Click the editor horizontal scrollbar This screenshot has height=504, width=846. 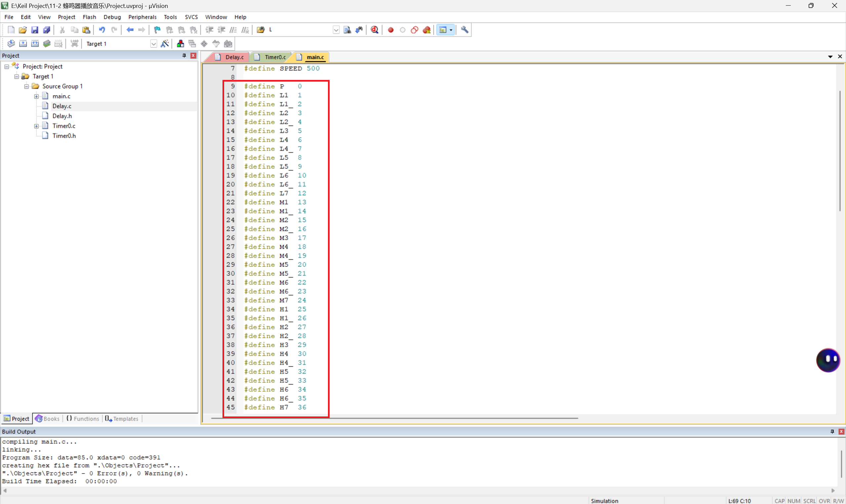pos(394,418)
